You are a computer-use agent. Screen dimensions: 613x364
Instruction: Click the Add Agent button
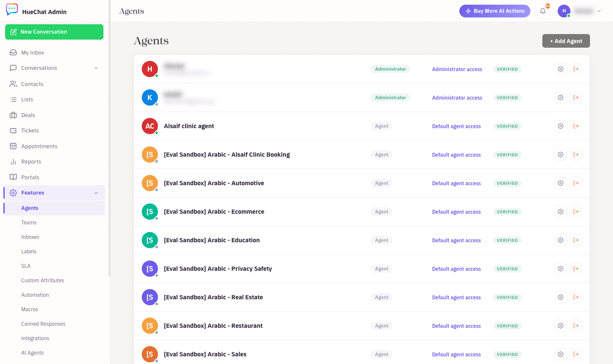coord(566,41)
